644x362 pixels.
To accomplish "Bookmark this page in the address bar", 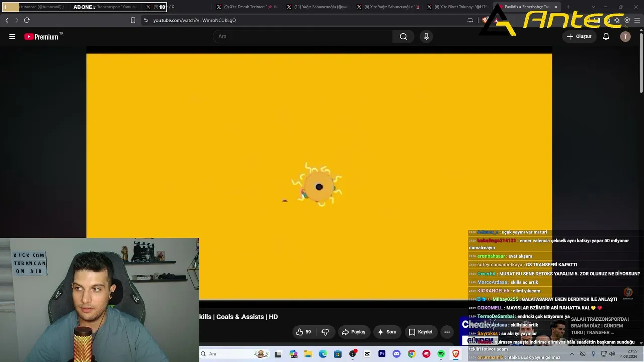I will (133, 20).
